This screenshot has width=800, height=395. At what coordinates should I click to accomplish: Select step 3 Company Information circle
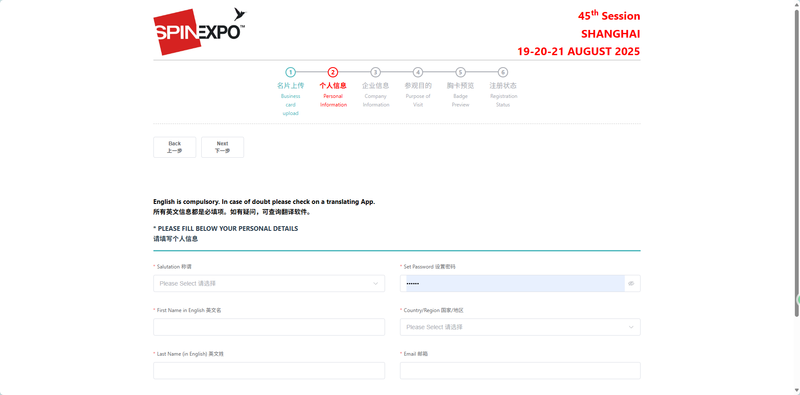tap(376, 72)
